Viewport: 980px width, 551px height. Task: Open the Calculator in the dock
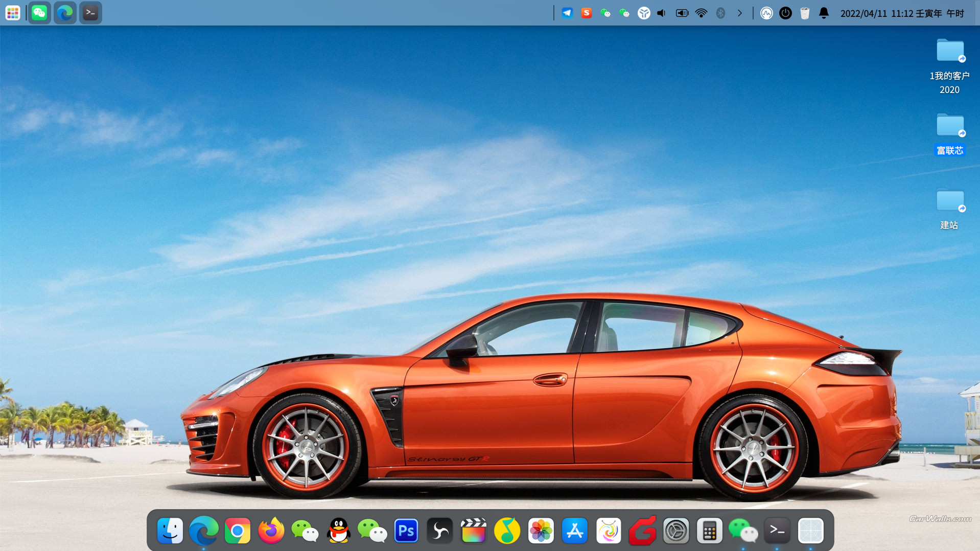pos(709,531)
